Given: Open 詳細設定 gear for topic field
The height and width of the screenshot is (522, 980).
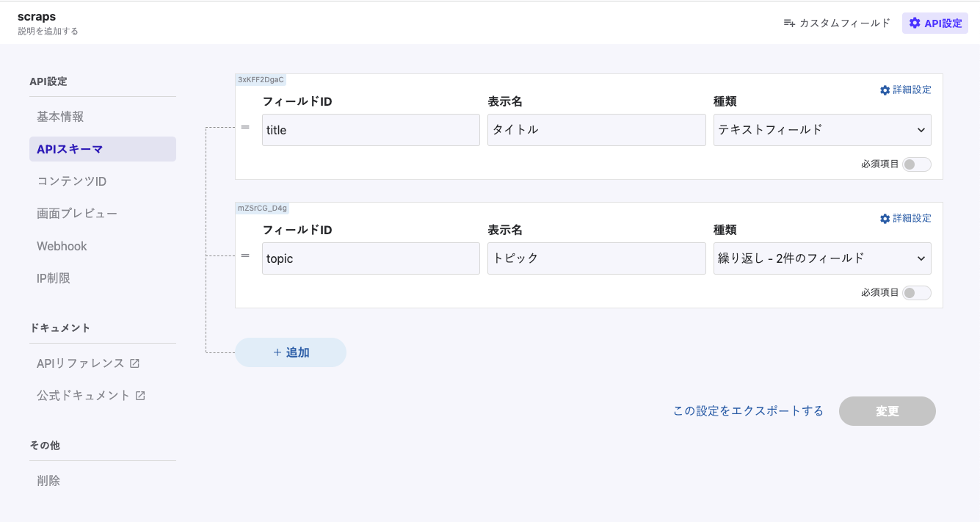Looking at the screenshot, I should 885,219.
